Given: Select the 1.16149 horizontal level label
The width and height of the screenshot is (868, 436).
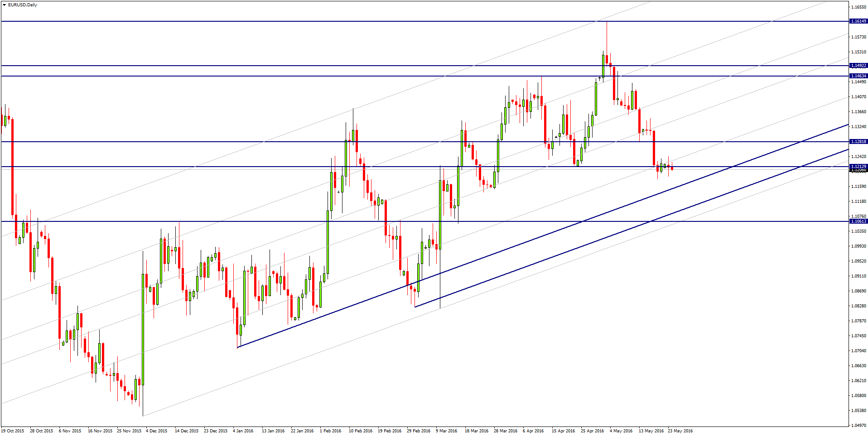Looking at the screenshot, I should click(x=858, y=21).
